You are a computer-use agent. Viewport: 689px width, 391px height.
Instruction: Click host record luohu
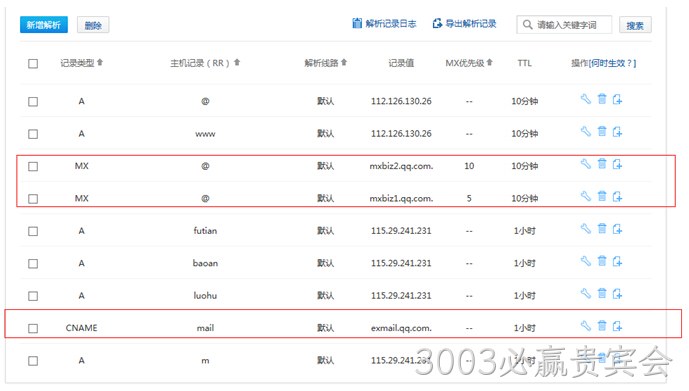(205, 296)
